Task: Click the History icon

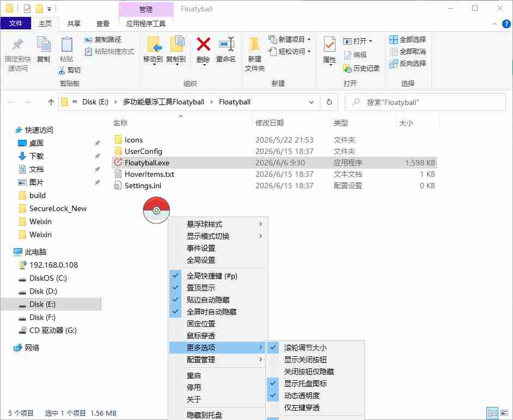Action: [347, 69]
